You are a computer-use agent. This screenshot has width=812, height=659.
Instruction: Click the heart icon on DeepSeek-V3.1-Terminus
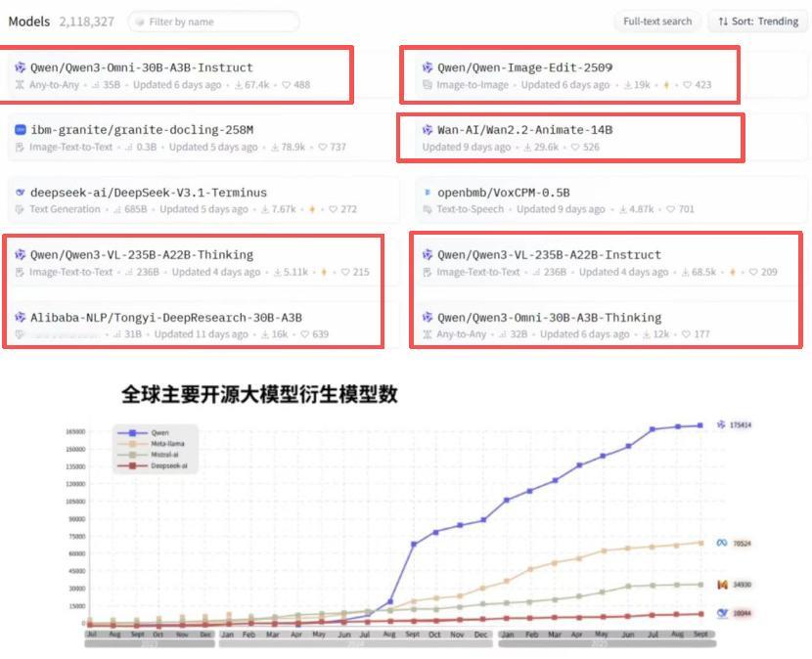tap(333, 209)
